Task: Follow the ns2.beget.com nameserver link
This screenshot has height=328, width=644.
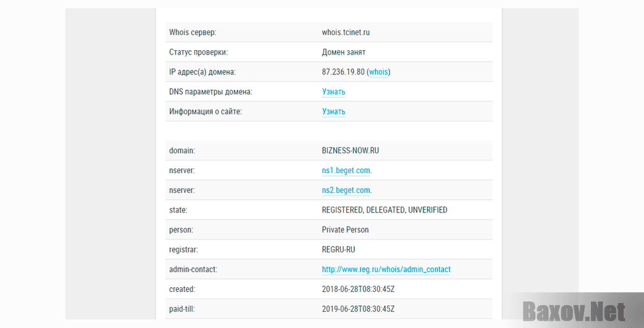Action: (x=346, y=190)
